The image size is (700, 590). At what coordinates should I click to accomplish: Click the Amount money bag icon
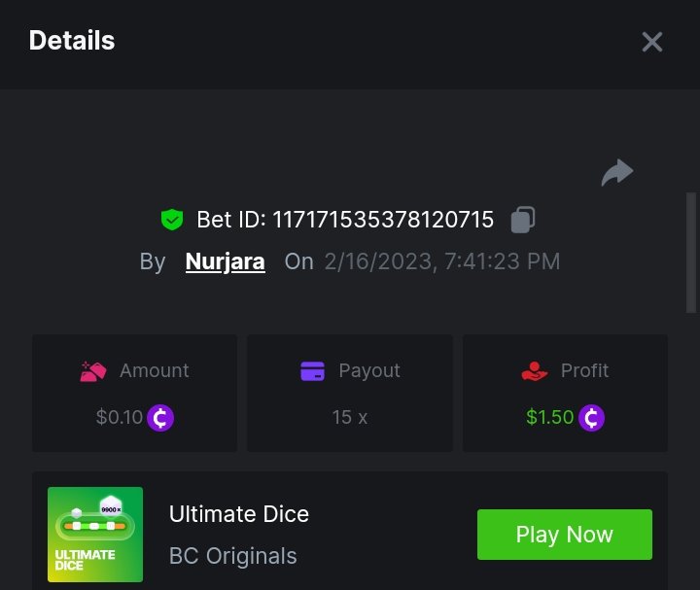(93, 371)
